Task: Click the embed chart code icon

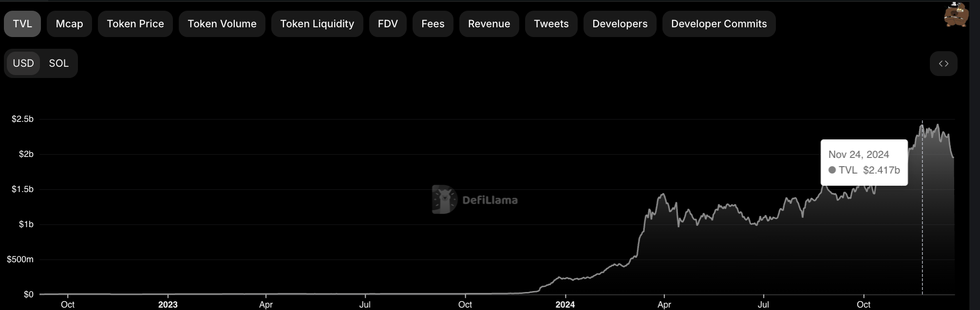Action: pos(943,63)
